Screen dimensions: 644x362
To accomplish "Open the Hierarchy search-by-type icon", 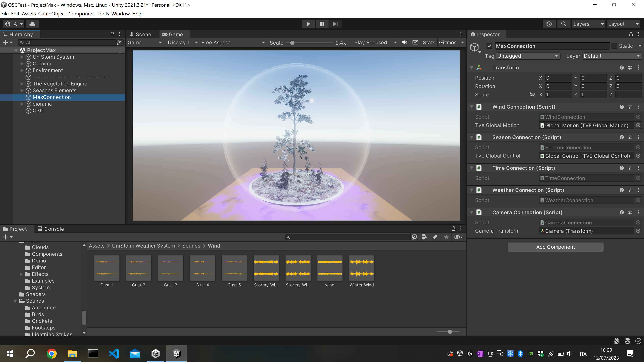I will 120,42.
